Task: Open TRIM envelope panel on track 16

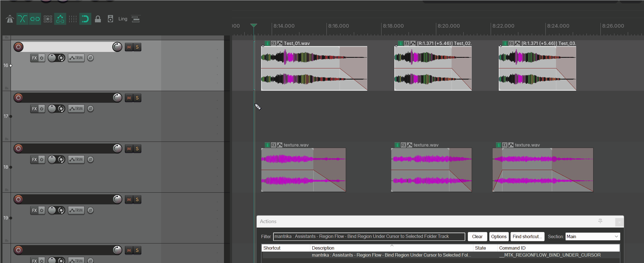Action: 76,58
